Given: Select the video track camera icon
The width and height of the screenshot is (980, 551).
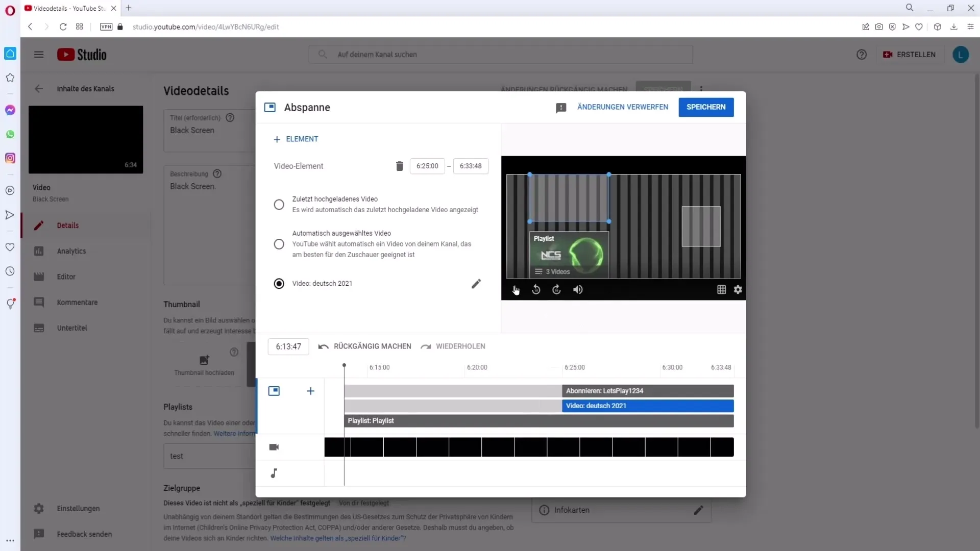Looking at the screenshot, I should click(274, 447).
